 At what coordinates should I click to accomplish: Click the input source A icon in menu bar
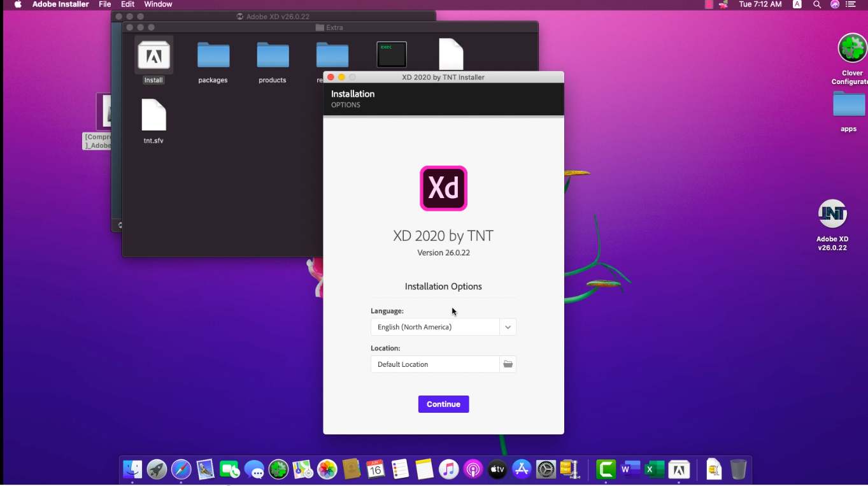[797, 4]
